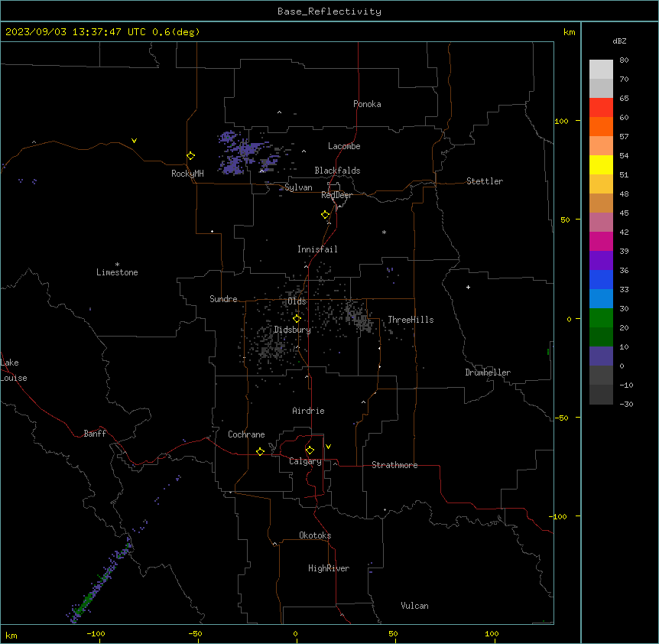Viewport: 659px width, 644px height.
Task: Pick the red swatch in the dBZ legend
Action: 601,107
